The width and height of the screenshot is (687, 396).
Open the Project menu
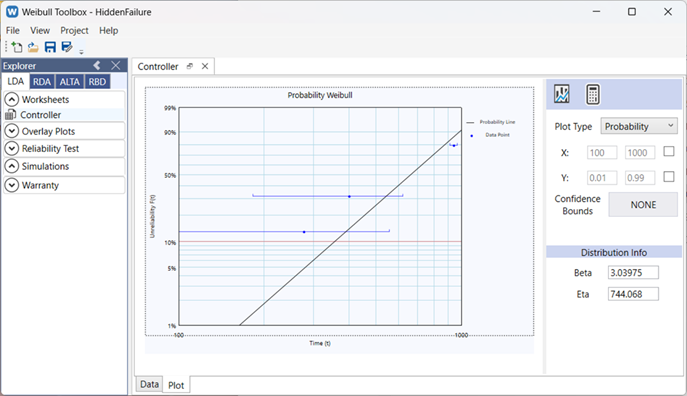click(74, 30)
